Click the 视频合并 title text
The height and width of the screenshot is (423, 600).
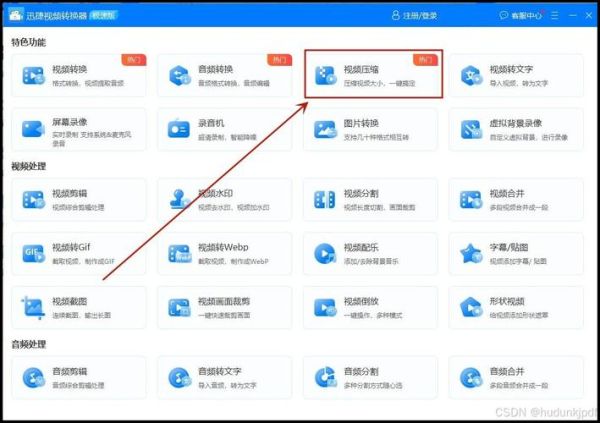507,193
